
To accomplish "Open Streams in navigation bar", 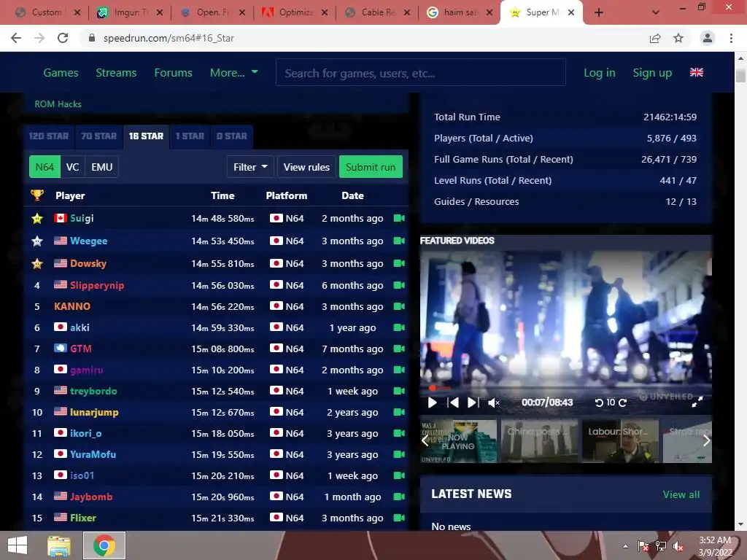I will [x=116, y=72].
